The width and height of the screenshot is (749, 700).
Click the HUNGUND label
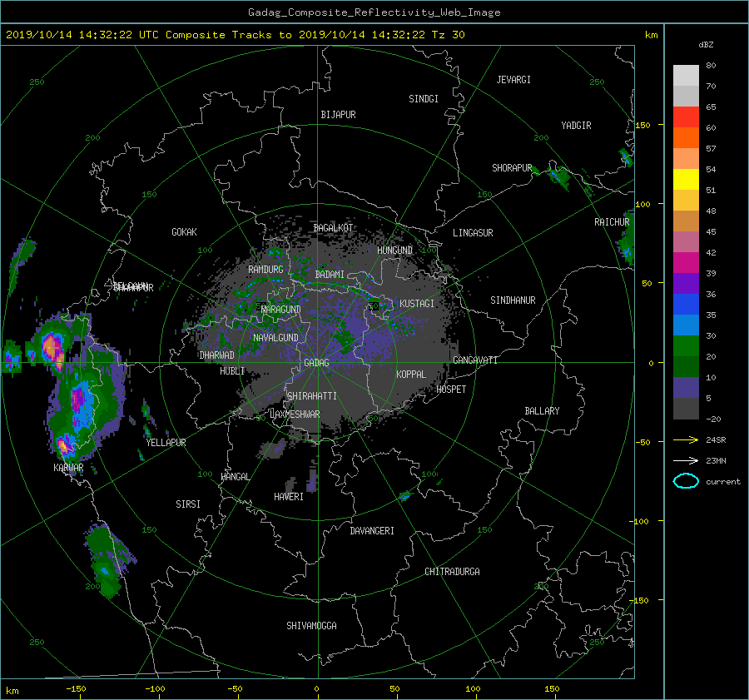[394, 251]
